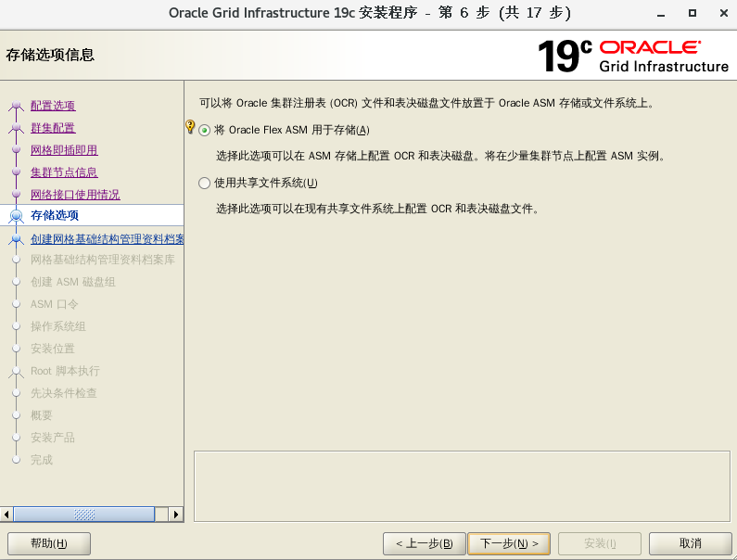
Task: Click the disabled 网格基础结构管理资料档案库 step
Action: 103,260
